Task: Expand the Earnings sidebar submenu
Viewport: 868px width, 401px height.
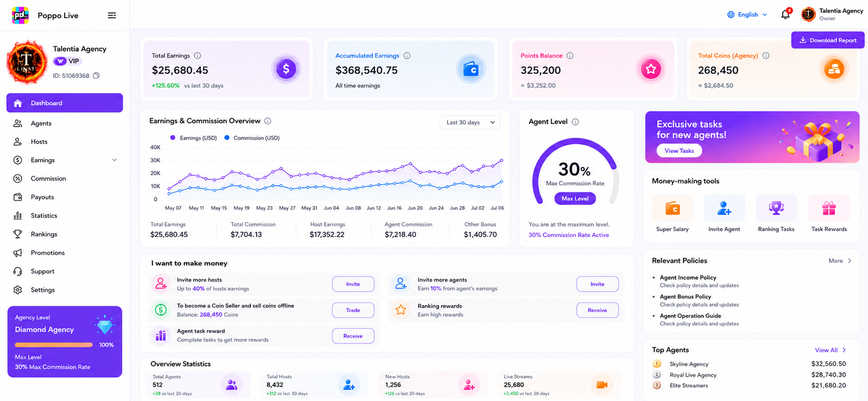Action: [114, 160]
